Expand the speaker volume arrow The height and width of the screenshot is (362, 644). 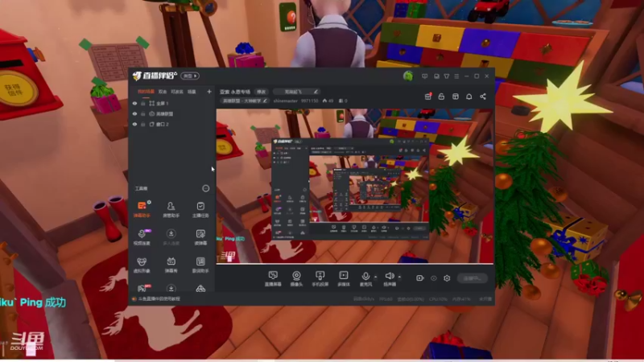pyautogui.click(x=399, y=277)
